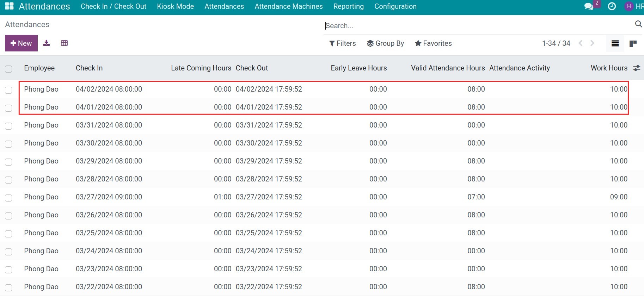This screenshot has width=644, height=297.
Task: Click the spreadsheet insert icon beside export
Action: 64,43
